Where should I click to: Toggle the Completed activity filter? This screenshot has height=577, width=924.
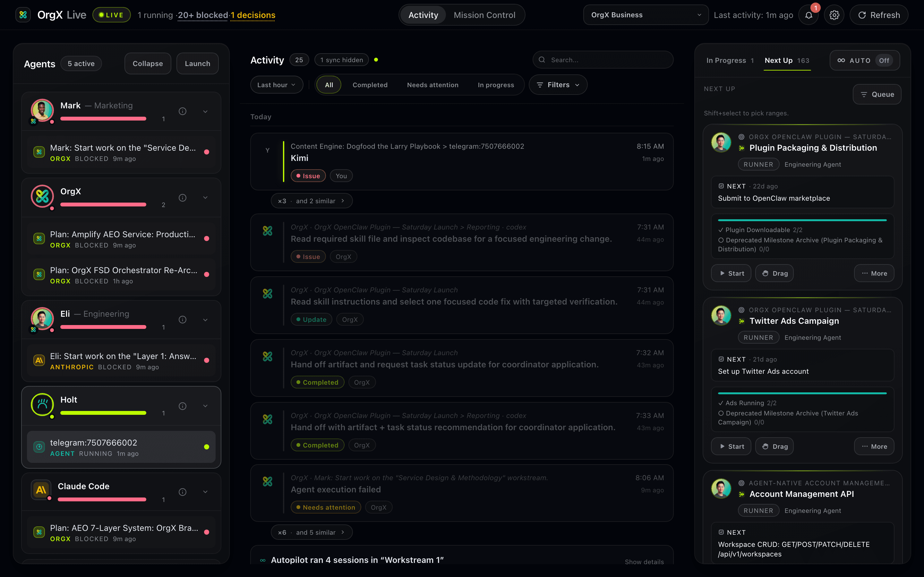point(370,85)
